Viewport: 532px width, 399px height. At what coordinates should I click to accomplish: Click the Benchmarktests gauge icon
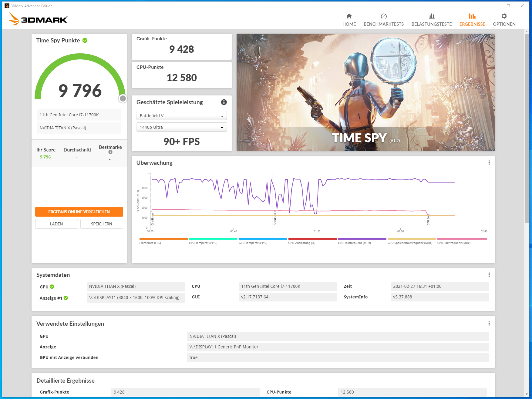pos(384,16)
